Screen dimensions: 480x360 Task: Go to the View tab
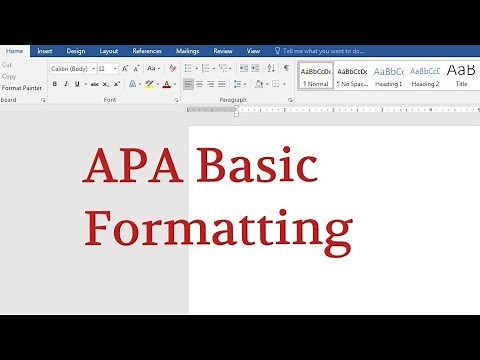coord(253,51)
